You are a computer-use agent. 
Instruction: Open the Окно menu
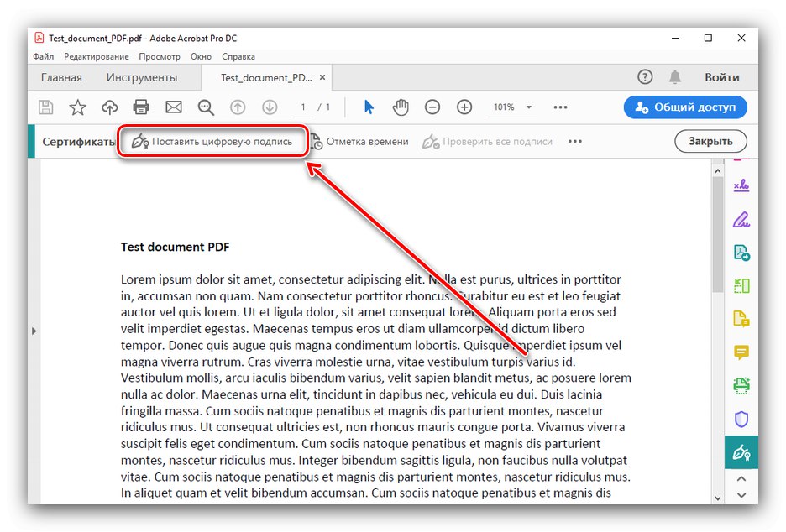tap(201, 56)
